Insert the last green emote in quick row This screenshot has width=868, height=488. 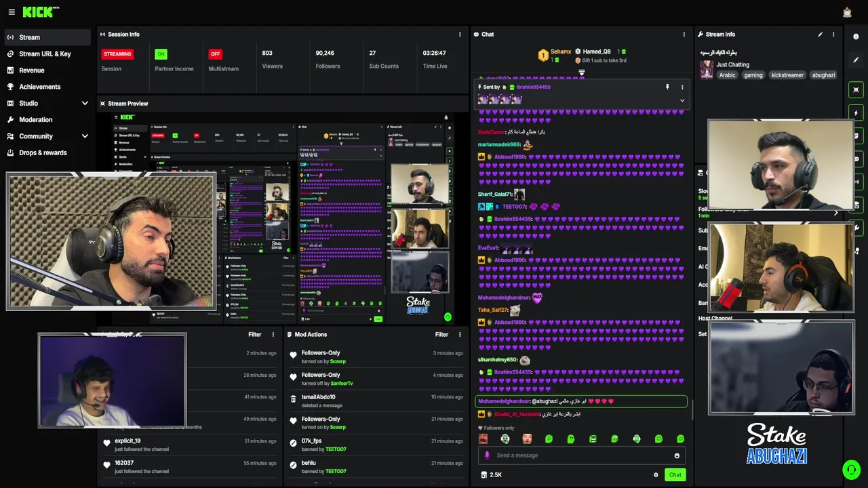pos(680,439)
